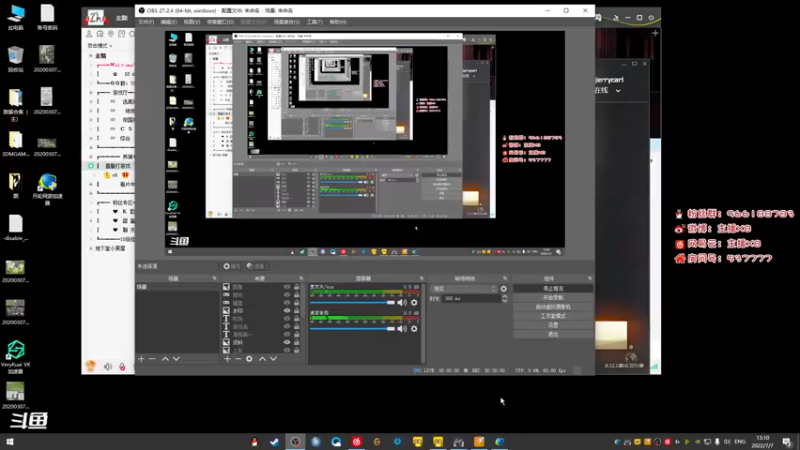Open QQ penguin icon in the taskbar
The height and width of the screenshot is (450, 800).
point(255,442)
